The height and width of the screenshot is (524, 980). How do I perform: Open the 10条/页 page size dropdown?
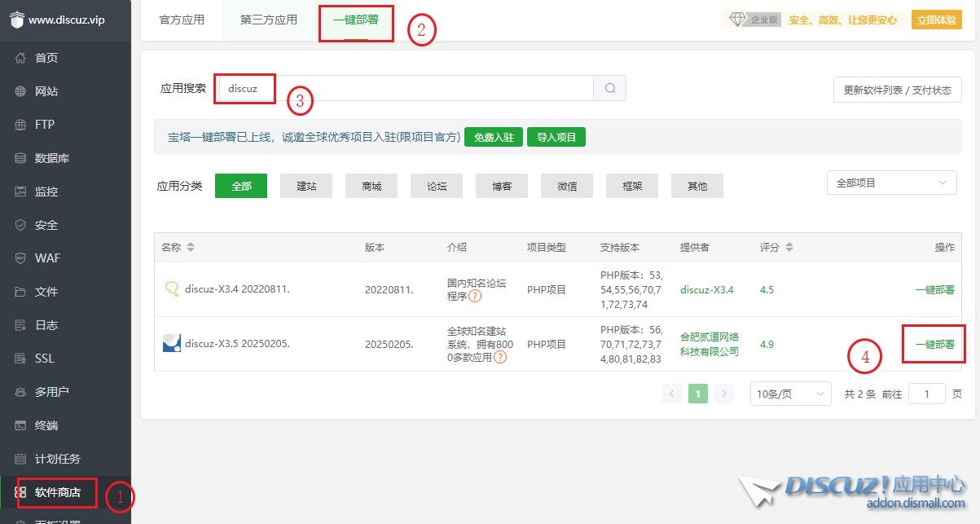click(x=789, y=394)
